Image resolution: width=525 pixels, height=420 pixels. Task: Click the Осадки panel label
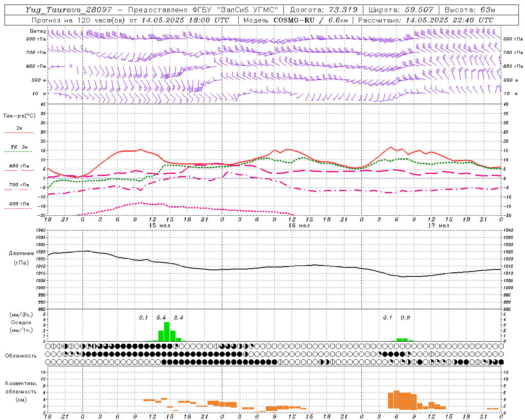click(21, 322)
